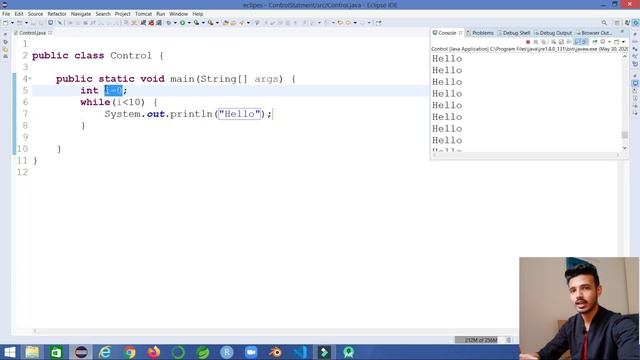The width and height of the screenshot is (640, 360).
Task: Click the Clear Console icon
Action: [553, 42]
